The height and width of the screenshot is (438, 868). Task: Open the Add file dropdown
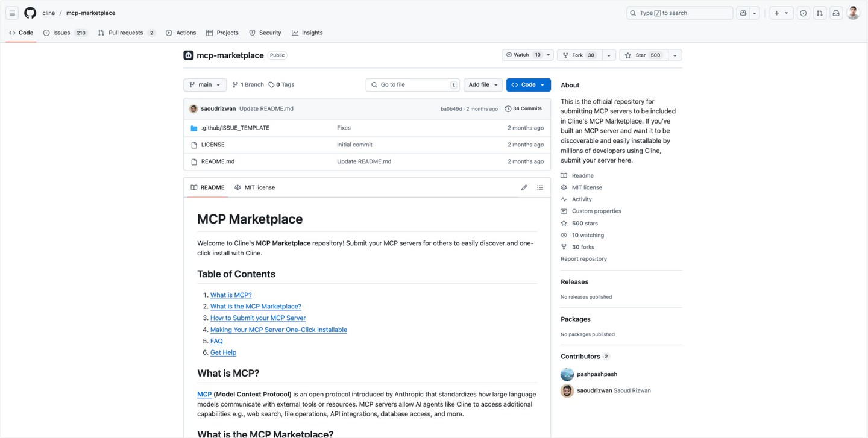pyautogui.click(x=483, y=85)
